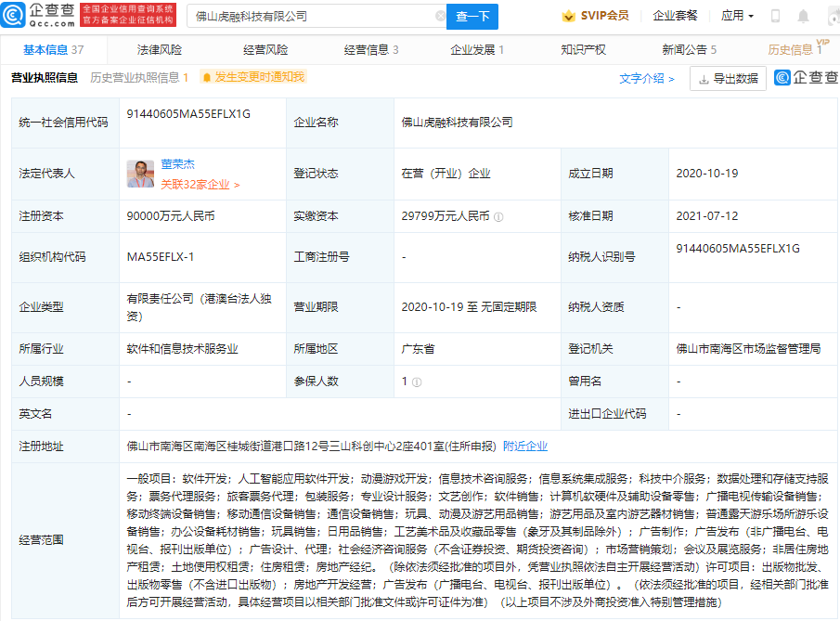
Task: Select the 进出口企业代码 label cell
Action: (x=614, y=414)
